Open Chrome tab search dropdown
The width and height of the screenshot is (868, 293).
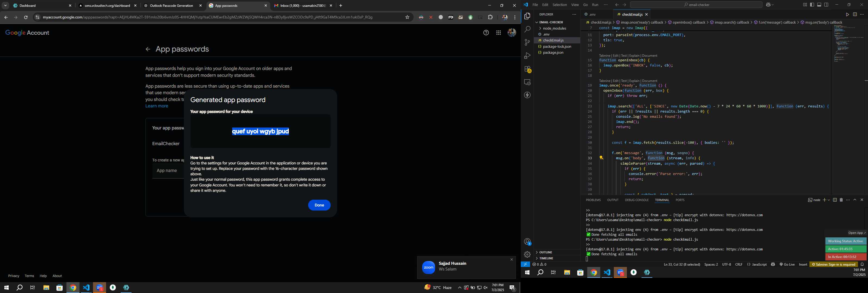(x=5, y=6)
